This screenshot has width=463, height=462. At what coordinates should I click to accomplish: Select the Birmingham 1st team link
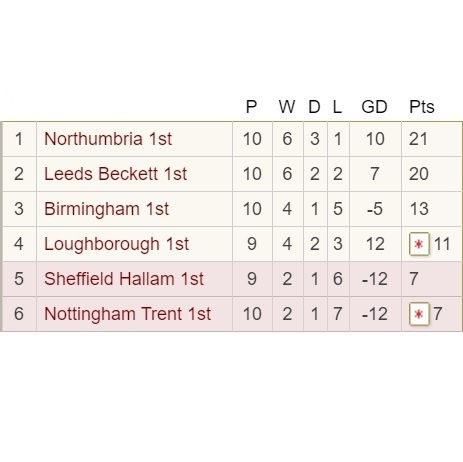click(x=107, y=209)
